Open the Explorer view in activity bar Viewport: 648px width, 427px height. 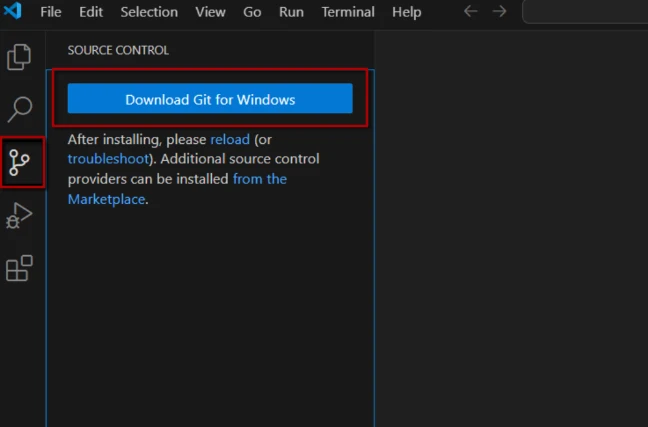(19, 58)
